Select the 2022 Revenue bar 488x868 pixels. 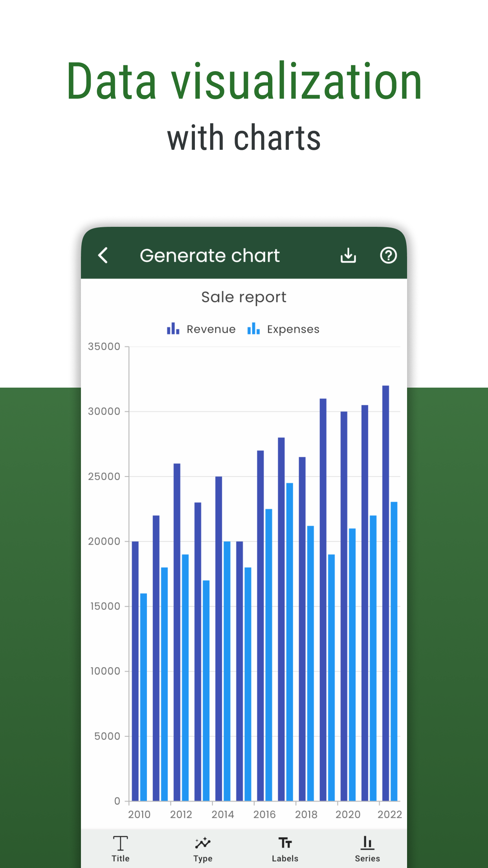click(385, 593)
